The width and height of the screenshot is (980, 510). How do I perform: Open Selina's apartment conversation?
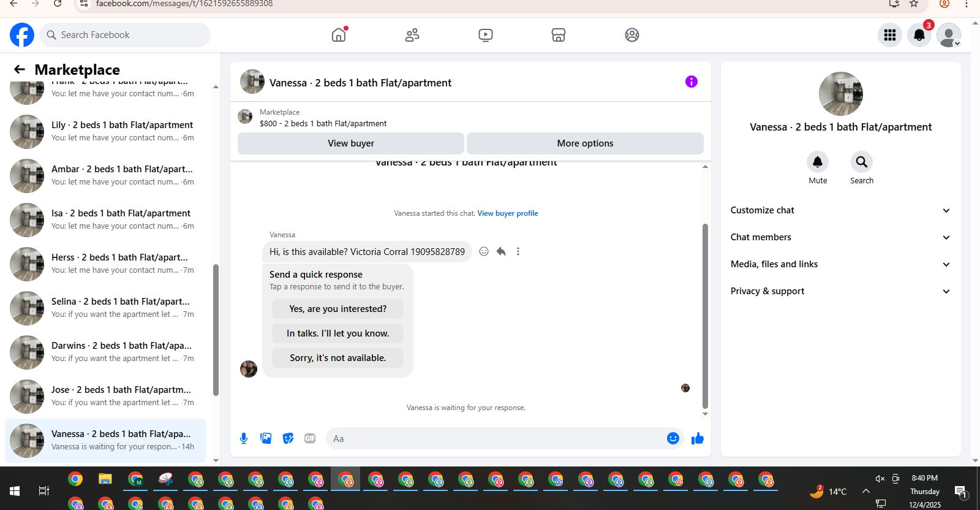click(105, 308)
